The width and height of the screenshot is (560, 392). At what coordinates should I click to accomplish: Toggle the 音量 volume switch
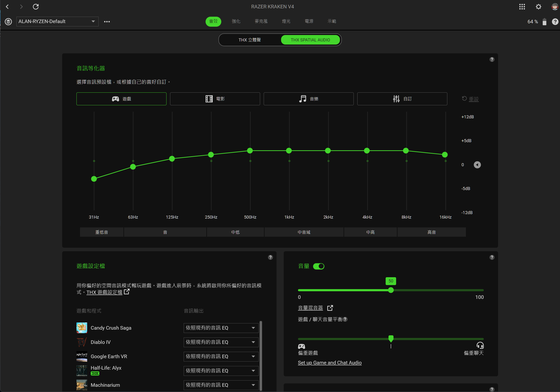pos(318,266)
